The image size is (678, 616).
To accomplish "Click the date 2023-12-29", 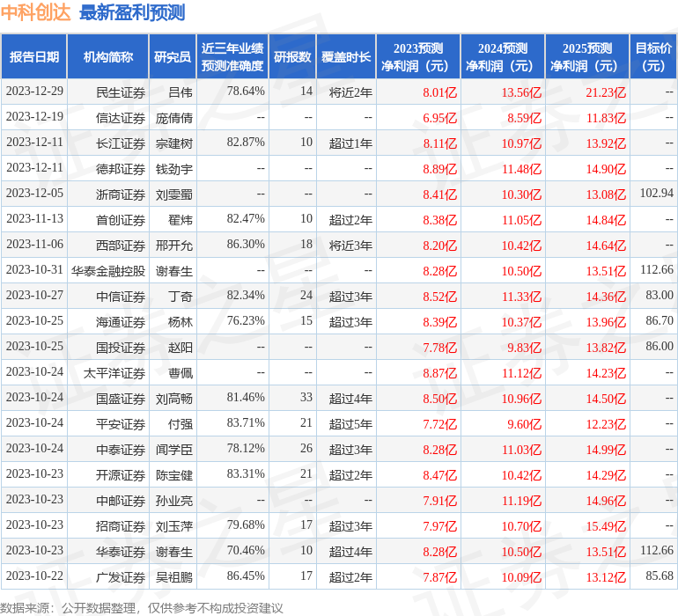I will tap(34, 91).
